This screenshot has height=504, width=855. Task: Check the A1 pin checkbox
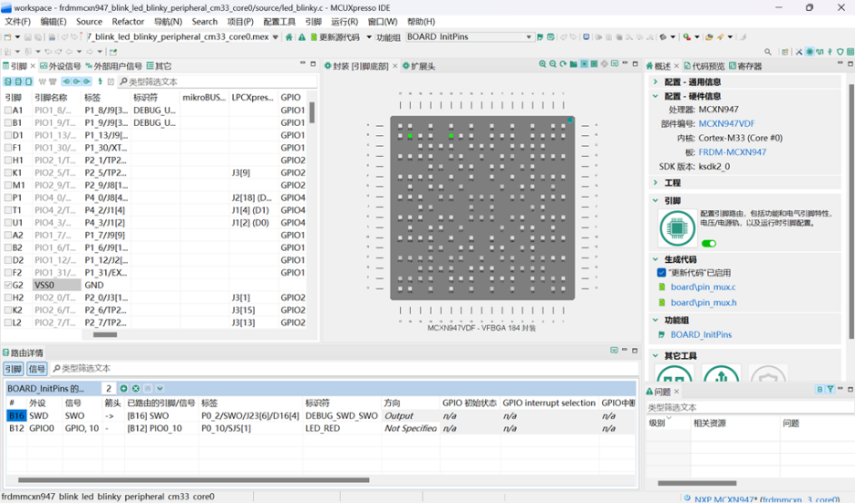tap(8, 110)
